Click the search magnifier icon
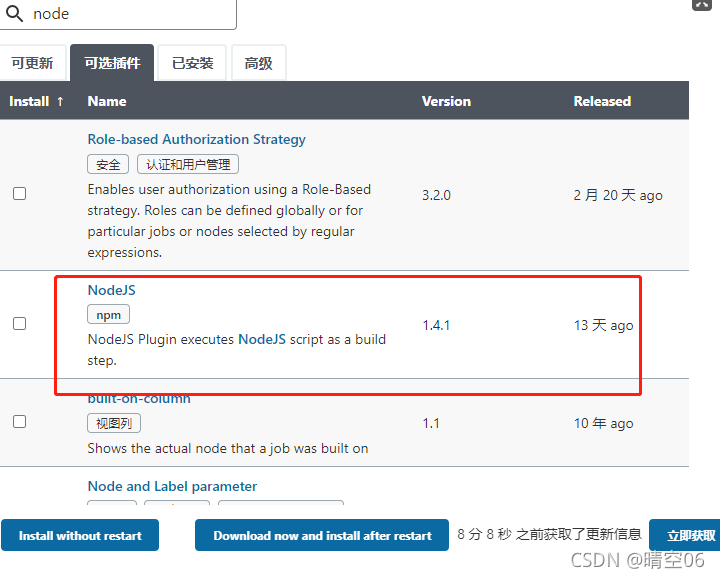 14,14
